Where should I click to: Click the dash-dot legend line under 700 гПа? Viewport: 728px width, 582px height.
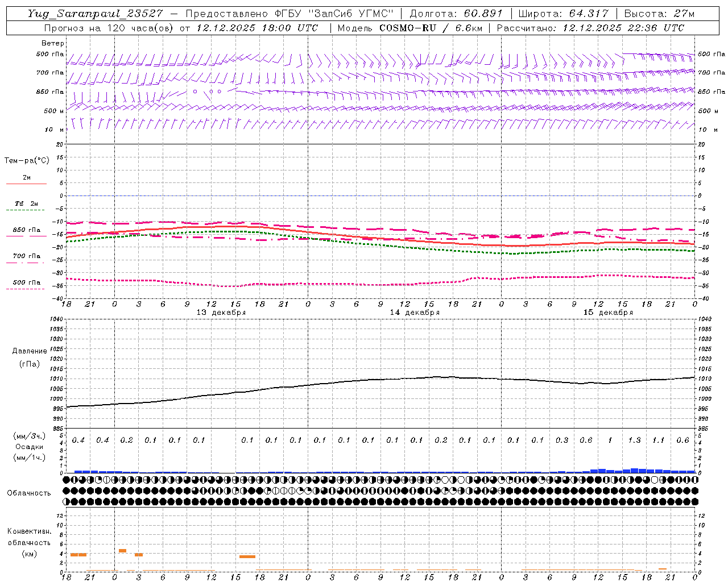point(25,263)
